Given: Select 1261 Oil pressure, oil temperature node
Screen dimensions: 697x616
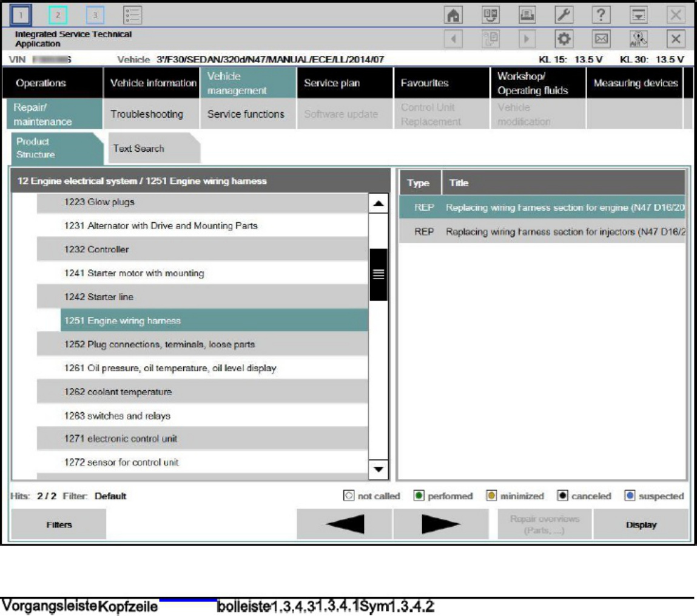Looking at the screenshot, I should click(202, 368).
